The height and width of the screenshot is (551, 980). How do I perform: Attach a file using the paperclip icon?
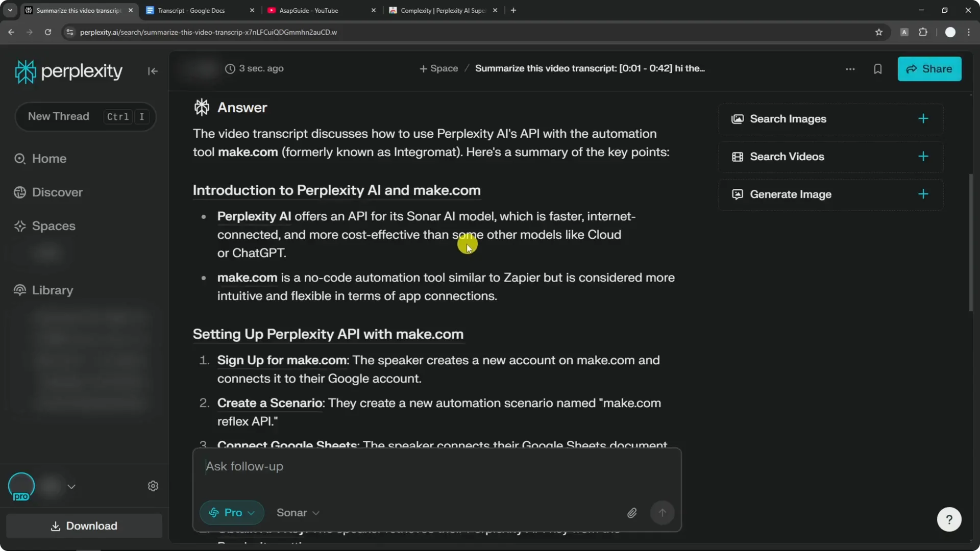coord(632,513)
